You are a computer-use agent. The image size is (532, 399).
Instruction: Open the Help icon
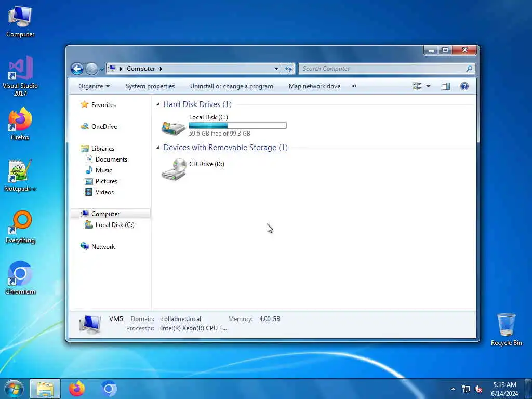coord(464,86)
